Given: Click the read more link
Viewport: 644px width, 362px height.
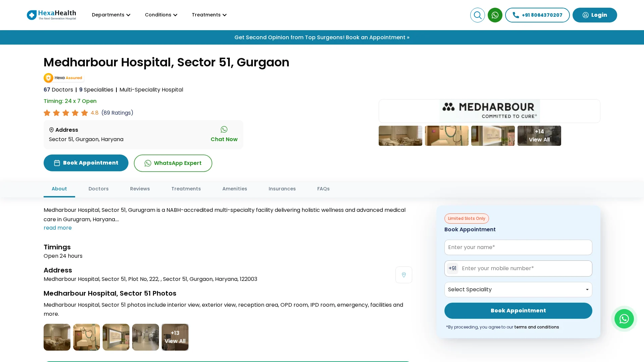Looking at the screenshot, I should [58, 228].
